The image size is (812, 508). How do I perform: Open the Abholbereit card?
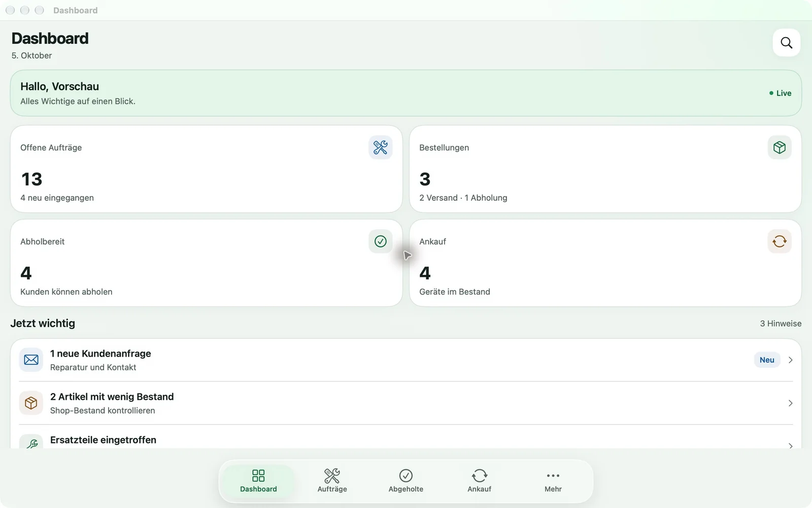coord(206,263)
